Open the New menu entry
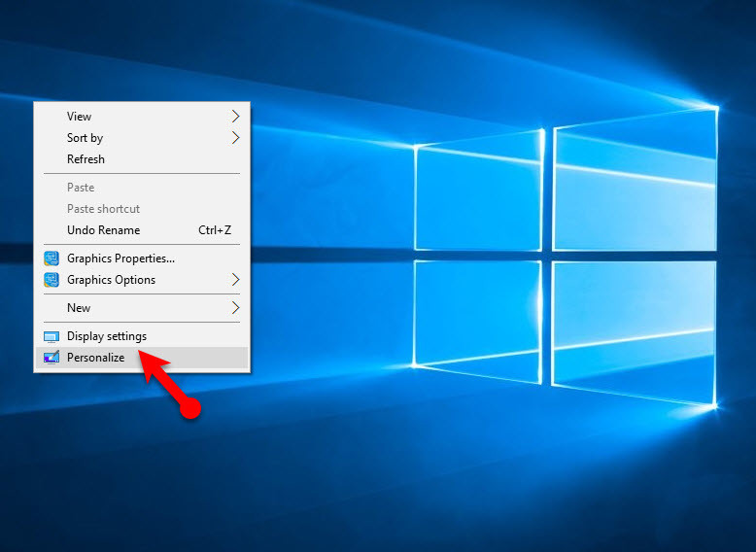The height and width of the screenshot is (552, 756). pos(142,307)
